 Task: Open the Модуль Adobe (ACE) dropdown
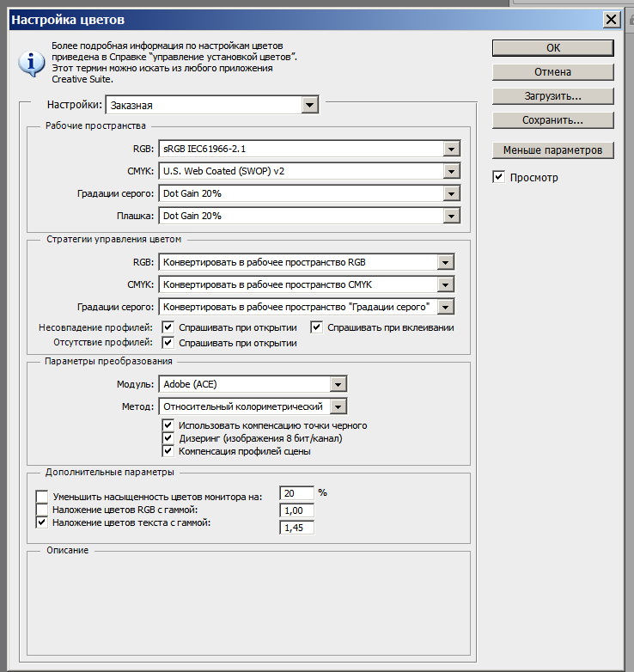click(253, 384)
